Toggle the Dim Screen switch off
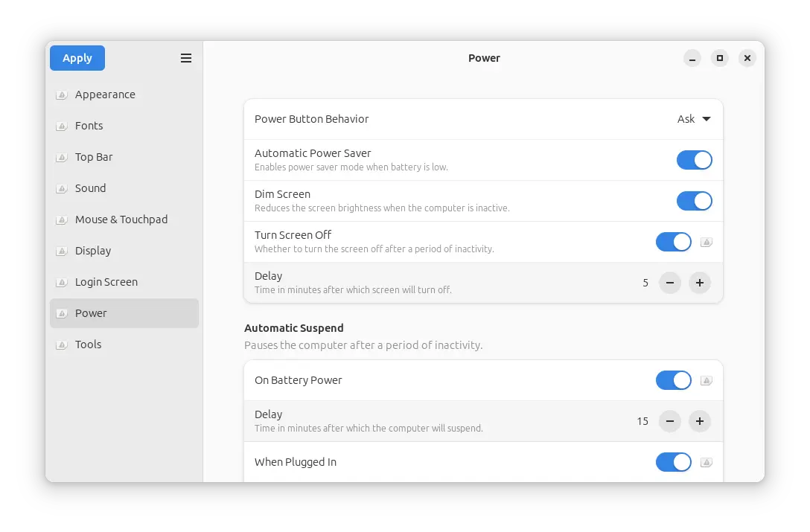The width and height of the screenshot is (810, 532). click(694, 201)
